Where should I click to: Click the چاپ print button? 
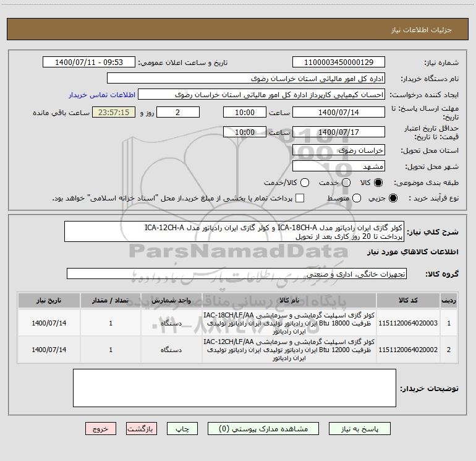[x=182, y=429]
